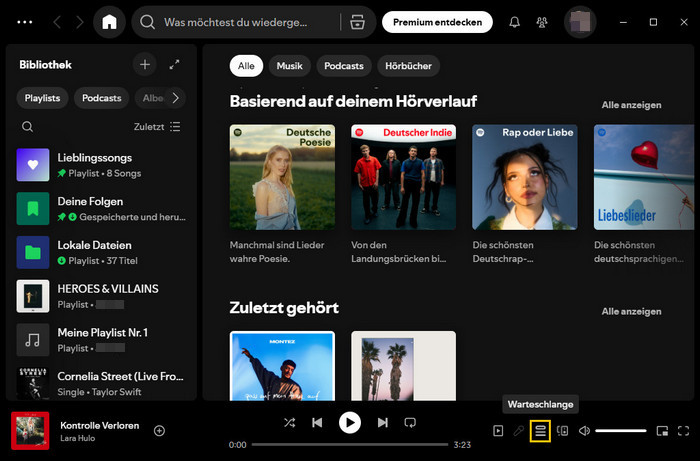This screenshot has width=700, height=461.
Task: Select the Podcasts tab in main view
Action: point(344,66)
